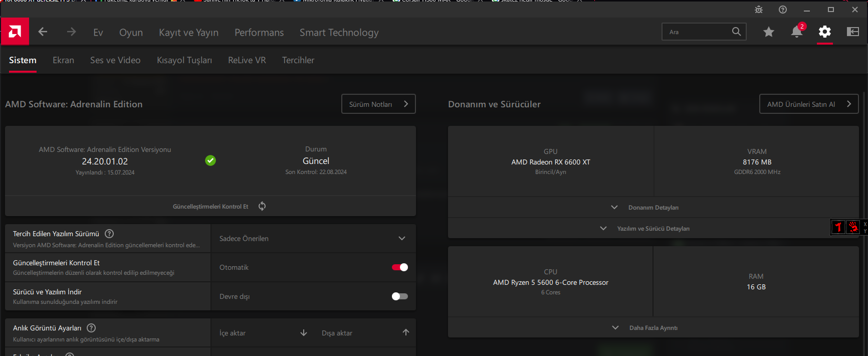The width and height of the screenshot is (868, 356).
Task: Click the refresh icon for update check
Action: click(262, 206)
